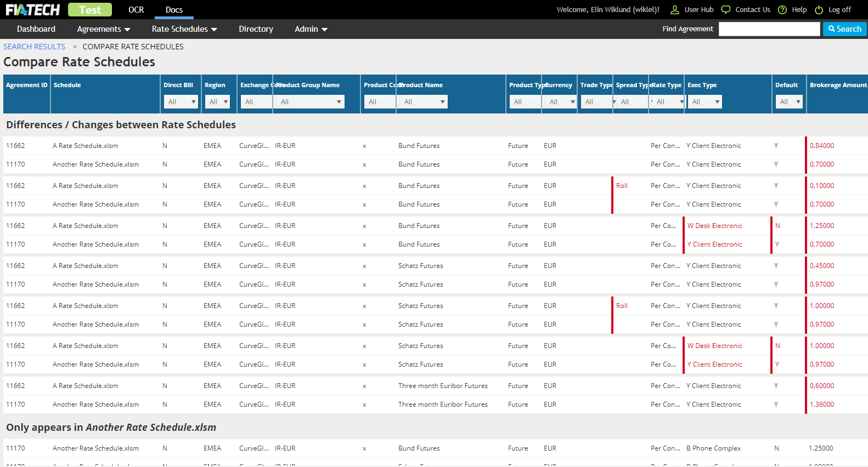Open the Product Name filter dropdown
The width and height of the screenshot is (868, 467).
point(424,102)
